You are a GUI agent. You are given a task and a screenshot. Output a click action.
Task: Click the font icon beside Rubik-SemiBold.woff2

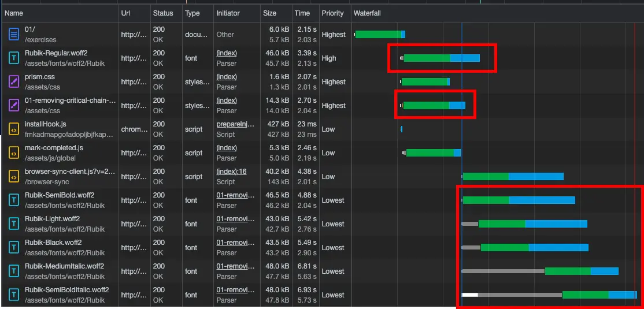[14, 200]
